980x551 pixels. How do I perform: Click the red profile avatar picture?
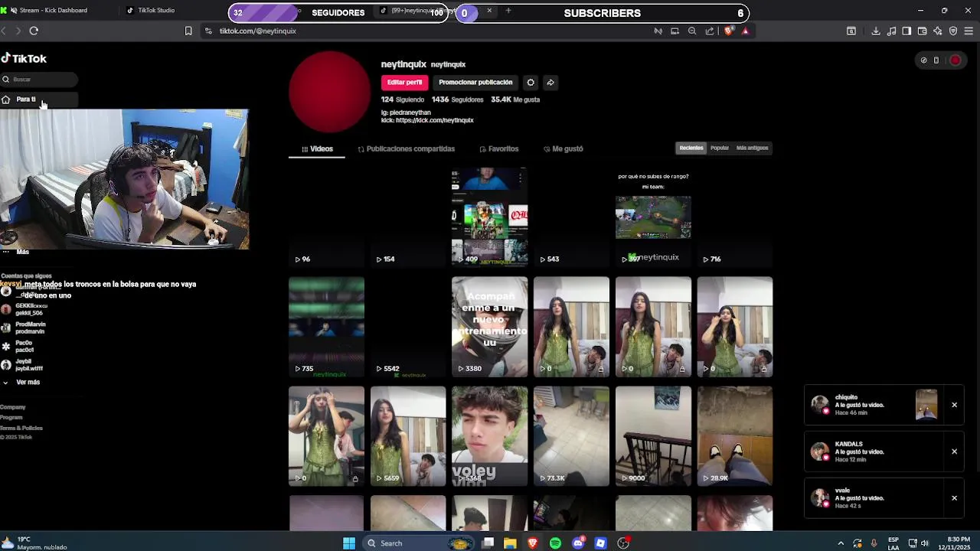tap(329, 92)
